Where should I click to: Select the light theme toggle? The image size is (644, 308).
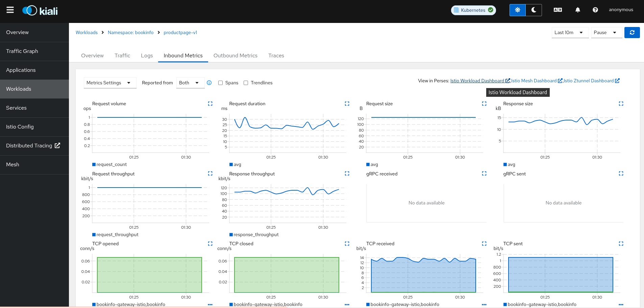click(x=517, y=10)
